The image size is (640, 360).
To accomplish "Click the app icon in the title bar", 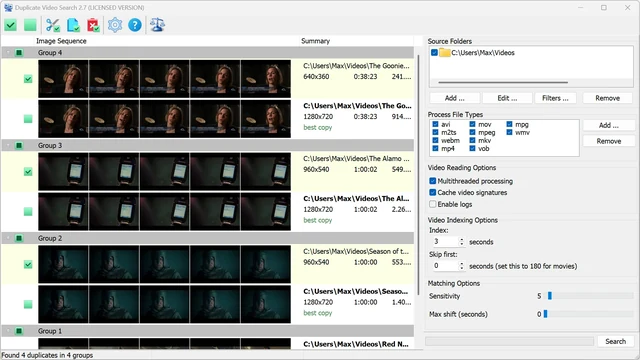I will click(x=8, y=8).
